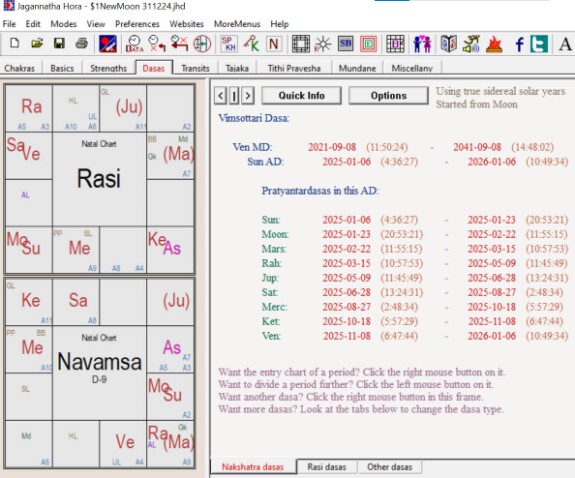This screenshot has width=575, height=478.
Task: Click the large letter A font icon
Action: point(565,44)
